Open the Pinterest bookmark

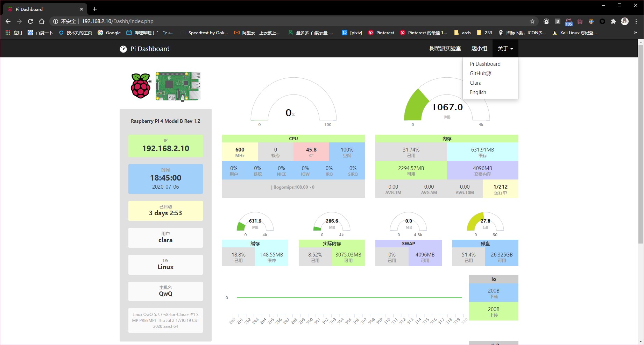(x=381, y=33)
